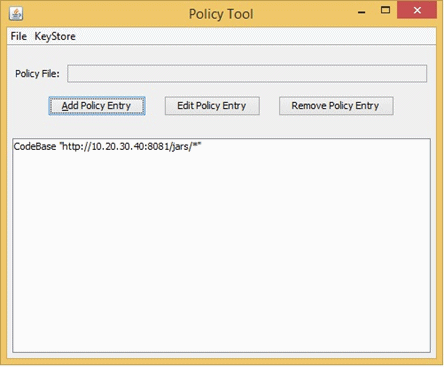
Task: Maximize the Policy Tool window
Action: [386, 11]
